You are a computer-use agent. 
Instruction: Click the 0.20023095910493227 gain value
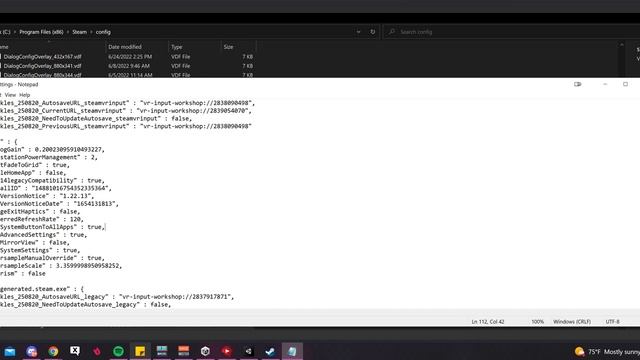point(69,149)
